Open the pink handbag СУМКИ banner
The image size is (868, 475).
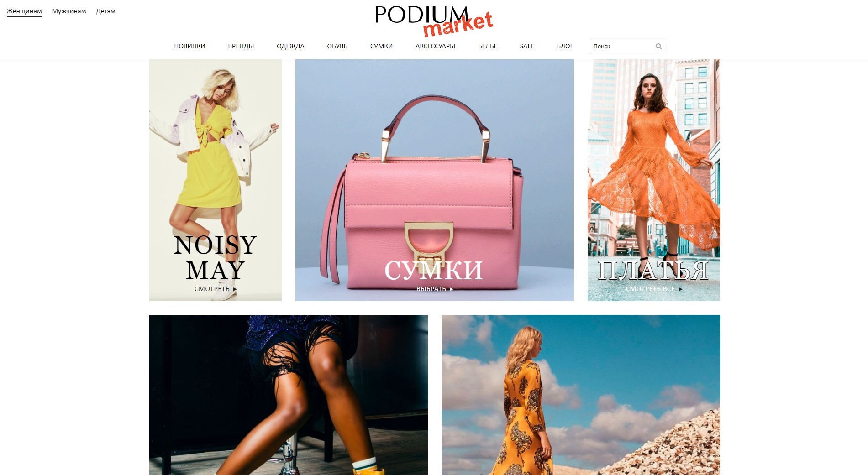coord(435,180)
